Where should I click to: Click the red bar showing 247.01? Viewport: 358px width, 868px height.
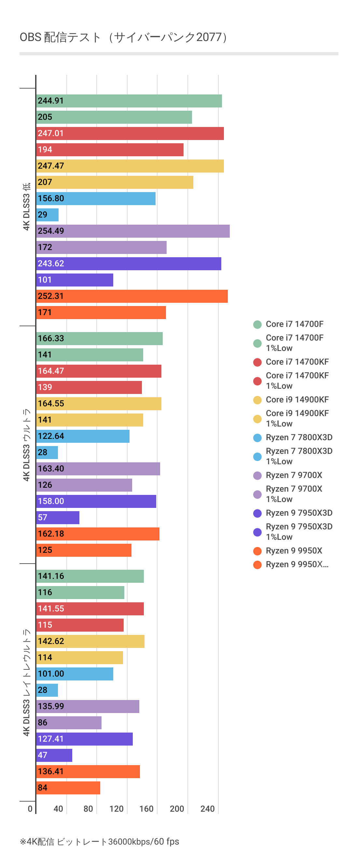point(130,133)
